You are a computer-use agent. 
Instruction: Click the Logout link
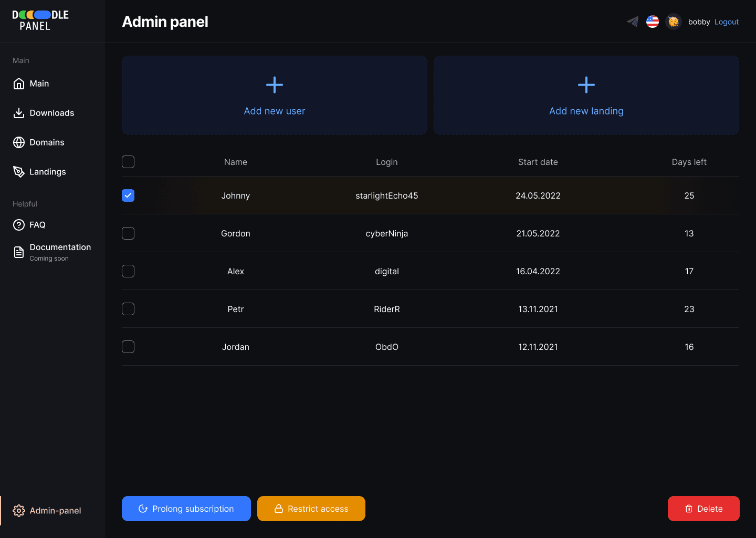coord(727,22)
